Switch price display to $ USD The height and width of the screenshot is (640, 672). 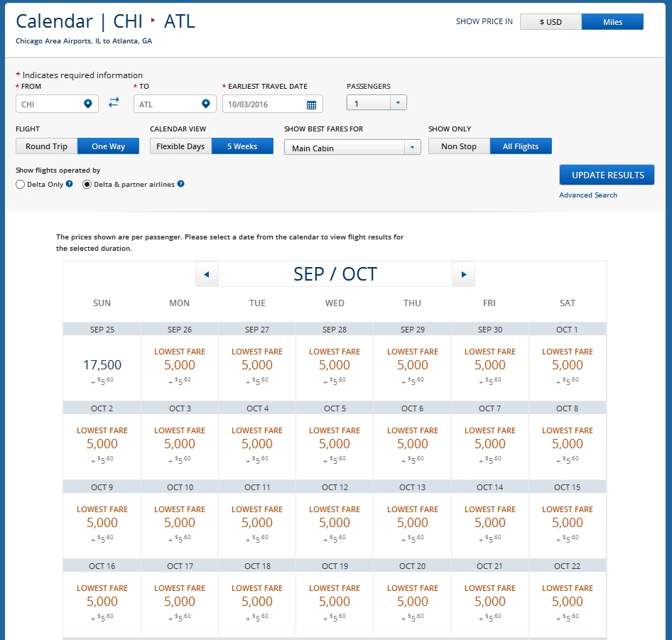point(551,22)
